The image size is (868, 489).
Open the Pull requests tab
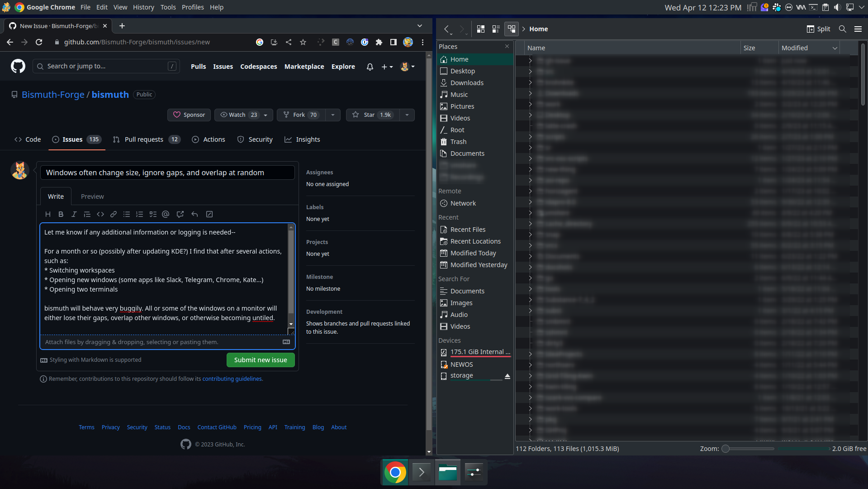coord(147,139)
